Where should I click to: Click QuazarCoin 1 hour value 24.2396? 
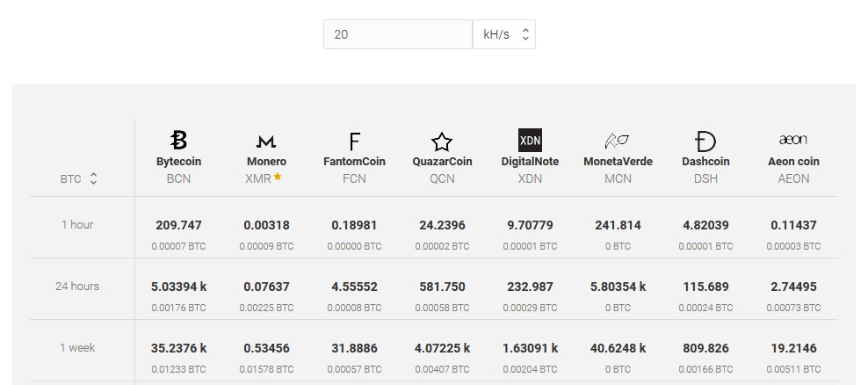442,225
